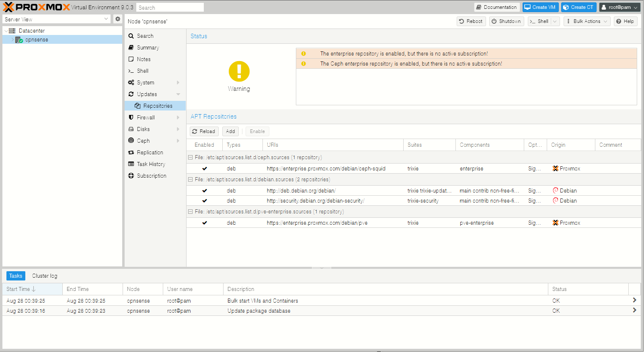
Task: Click the Task History list icon
Action: pos(131,164)
